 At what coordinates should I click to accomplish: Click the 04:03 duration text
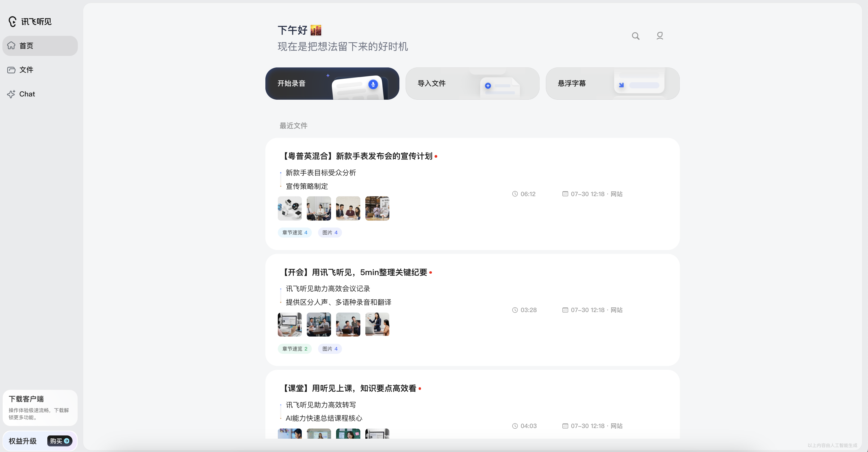[529, 426]
